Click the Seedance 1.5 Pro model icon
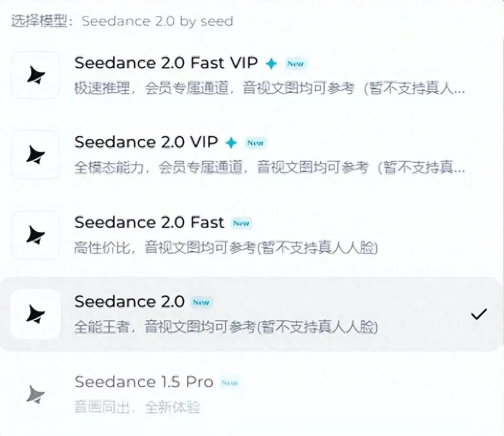This screenshot has height=436, width=504. (35, 394)
